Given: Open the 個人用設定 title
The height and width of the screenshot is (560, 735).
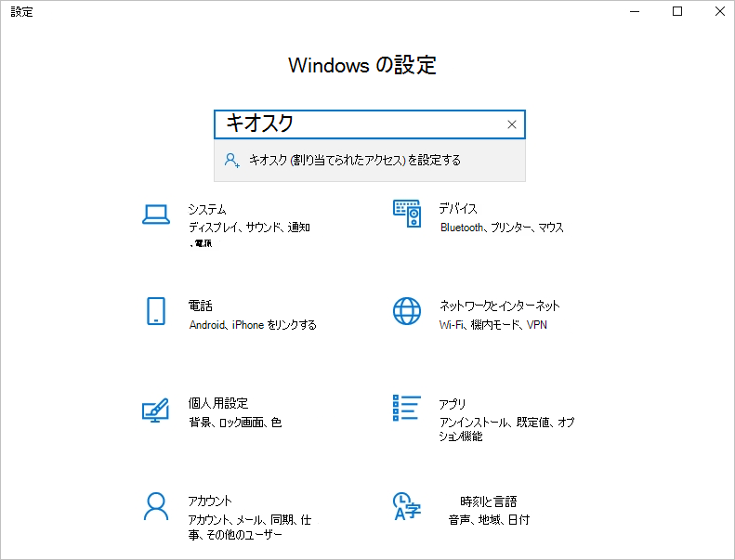Looking at the screenshot, I should tap(218, 403).
